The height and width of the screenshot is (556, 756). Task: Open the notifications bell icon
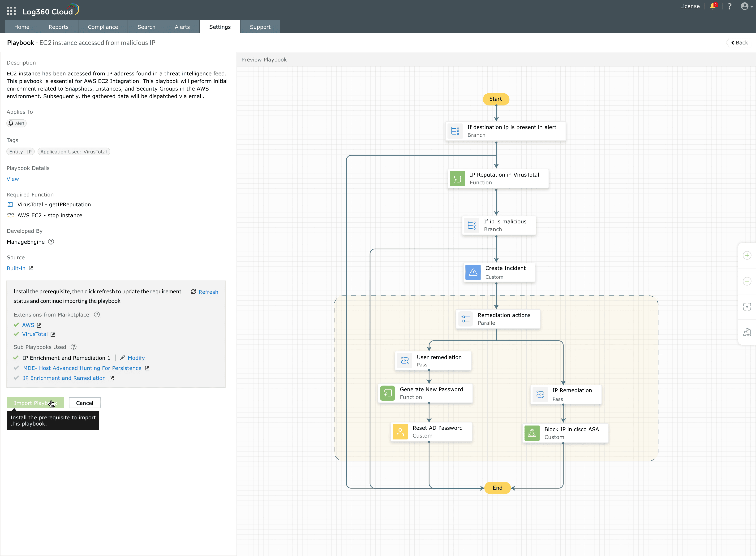coord(713,6)
